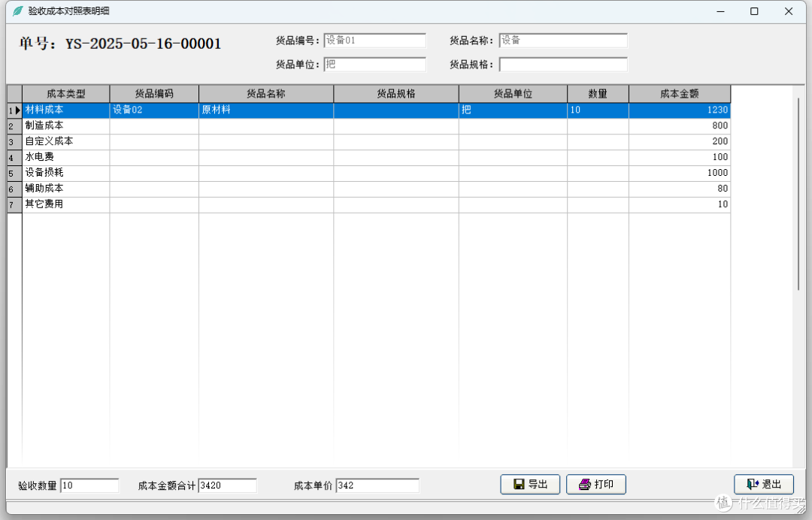Click the amount cell 80

(x=680, y=189)
